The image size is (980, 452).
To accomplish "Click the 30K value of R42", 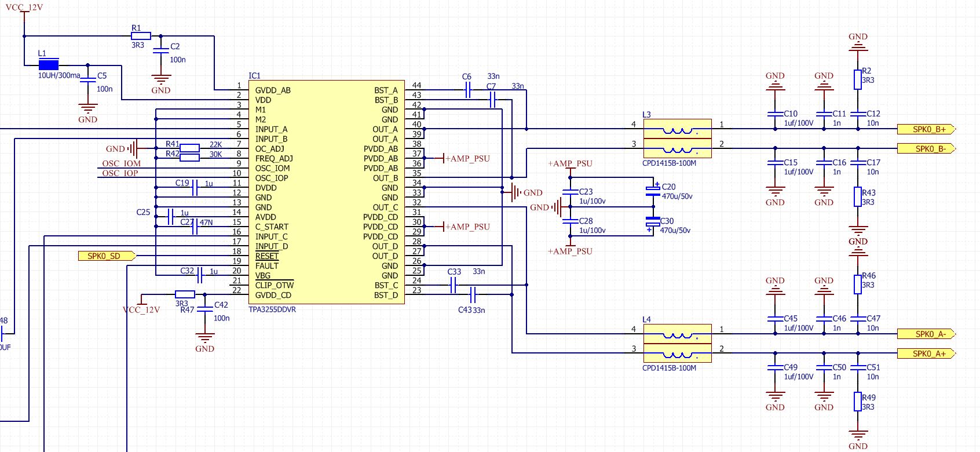I will click(215, 154).
